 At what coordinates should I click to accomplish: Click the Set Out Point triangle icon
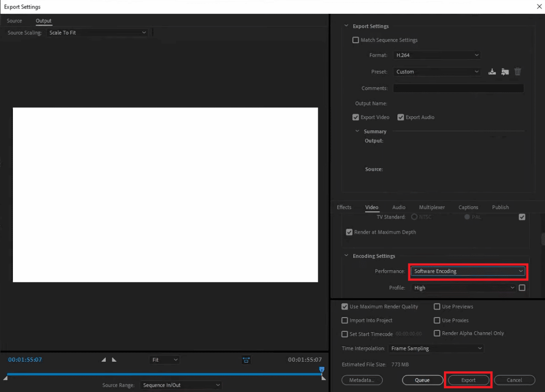point(114,360)
